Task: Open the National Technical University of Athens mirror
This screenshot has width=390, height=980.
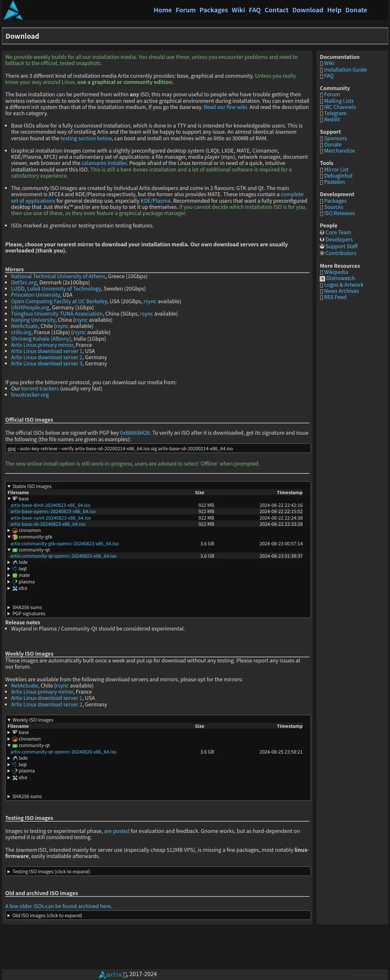Action: 58,276
